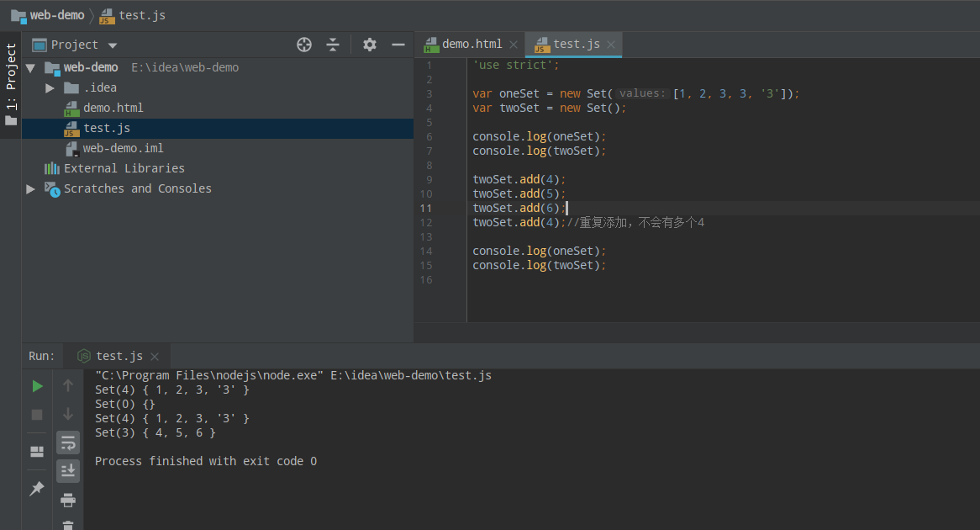Click the .idea folder icon

click(x=71, y=87)
